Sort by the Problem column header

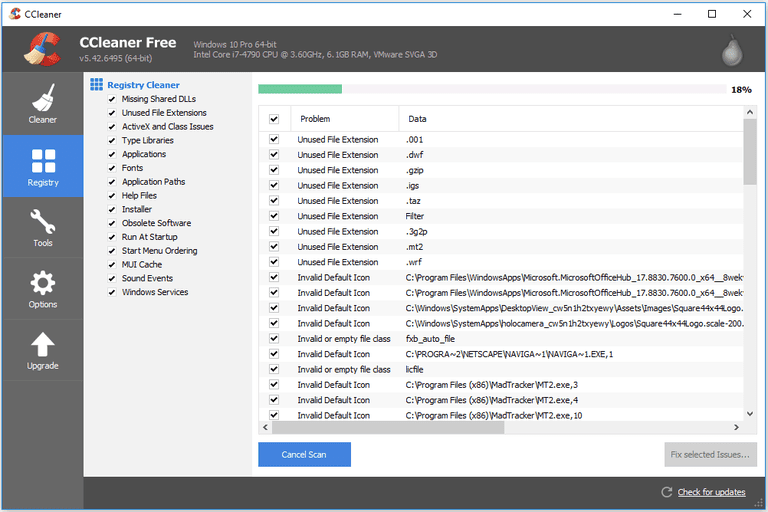click(x=315, y=119)
